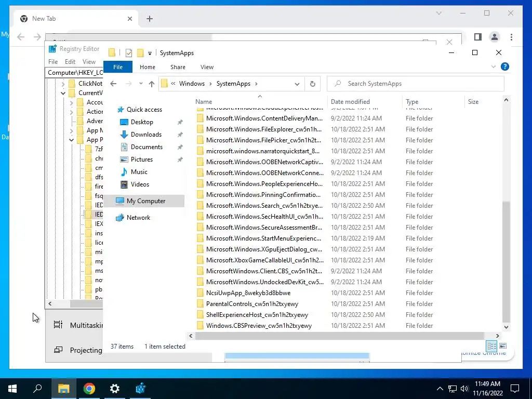Screen dimensions: 532x399
Task: Open Settings from the taskbar gear icon
Action: [x=115, y=389]
